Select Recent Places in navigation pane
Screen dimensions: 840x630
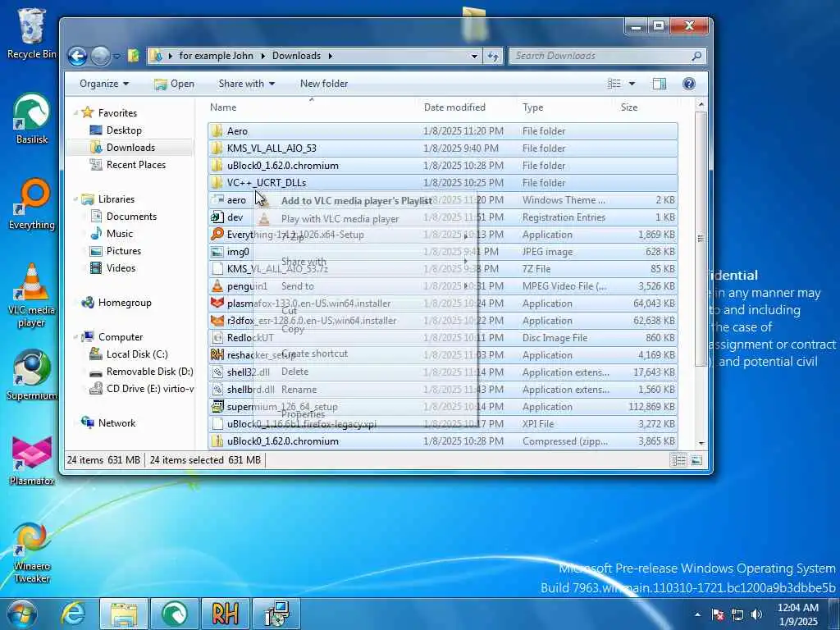136,165
